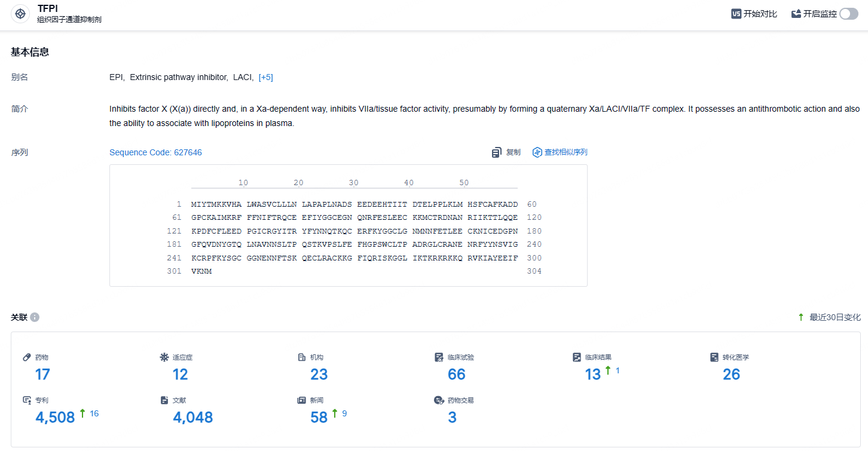
Task: Open the 文献 count 4,048
Action: tap(192, 418)
